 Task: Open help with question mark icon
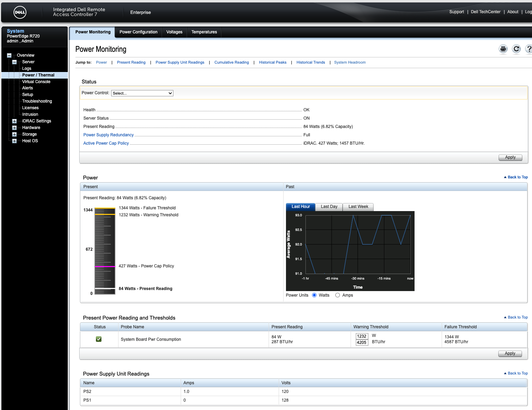click(529, 49)
